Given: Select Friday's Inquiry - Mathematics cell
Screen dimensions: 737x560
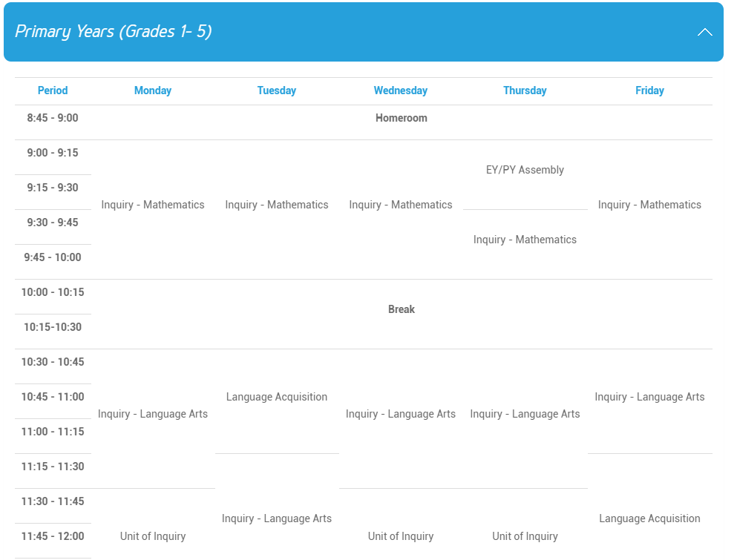Looking at the screenshot, I should 649,205.
